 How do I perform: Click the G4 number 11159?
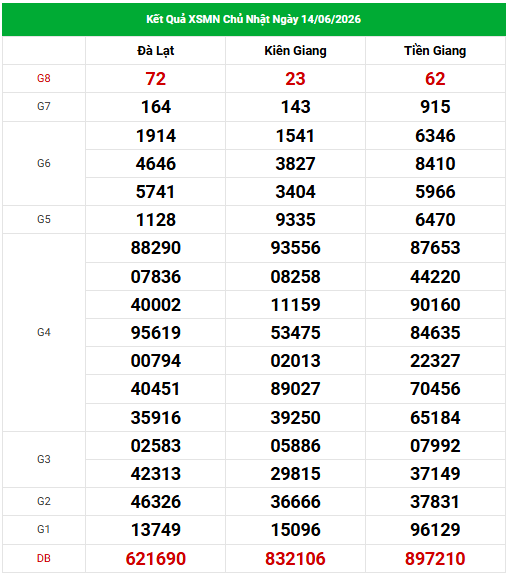[295, 305]
